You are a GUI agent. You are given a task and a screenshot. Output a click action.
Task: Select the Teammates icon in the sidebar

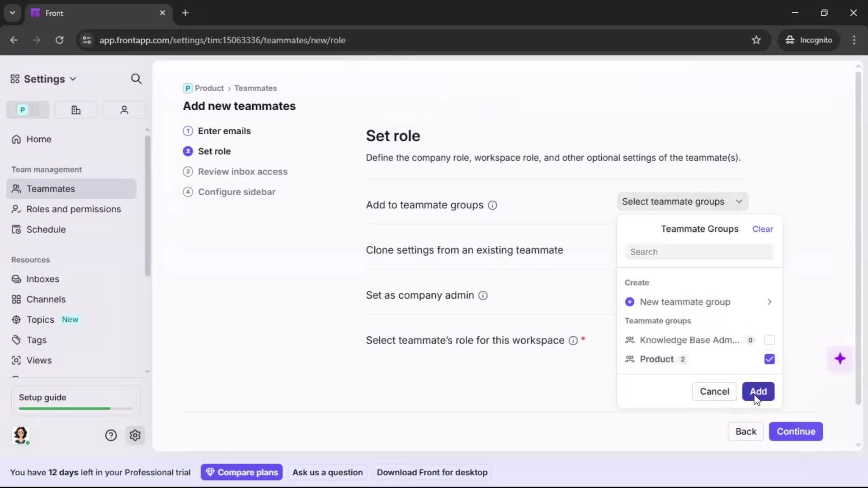point(16,189)
